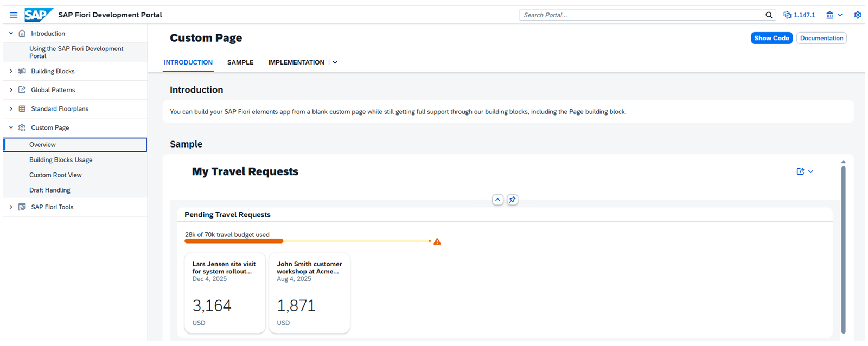868x346 pixels.
Task: Click the Search Portal input field
Action: [642, 15]
